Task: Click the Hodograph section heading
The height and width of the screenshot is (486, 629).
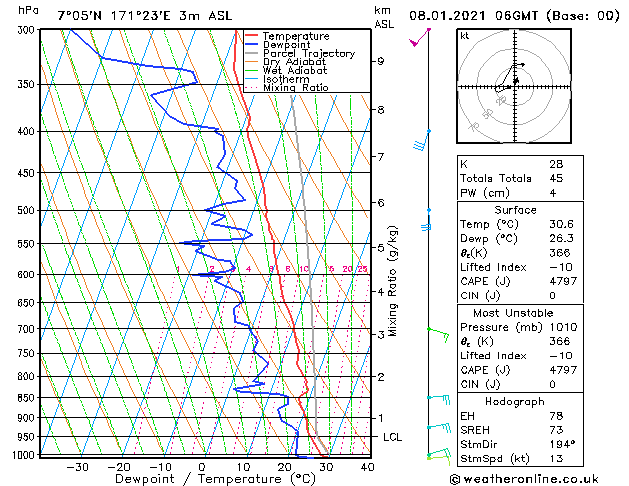Action: [515, 401]
